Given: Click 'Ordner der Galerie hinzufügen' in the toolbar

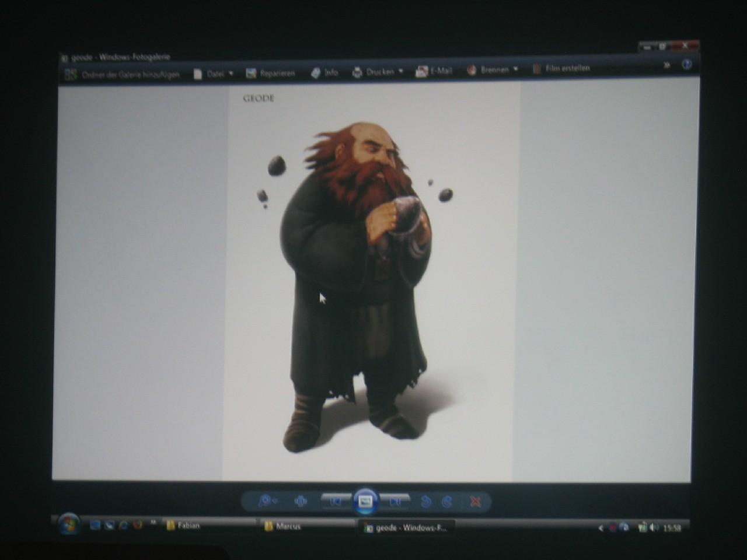Looking at the screenshot, I should click(x=123, y=75).
